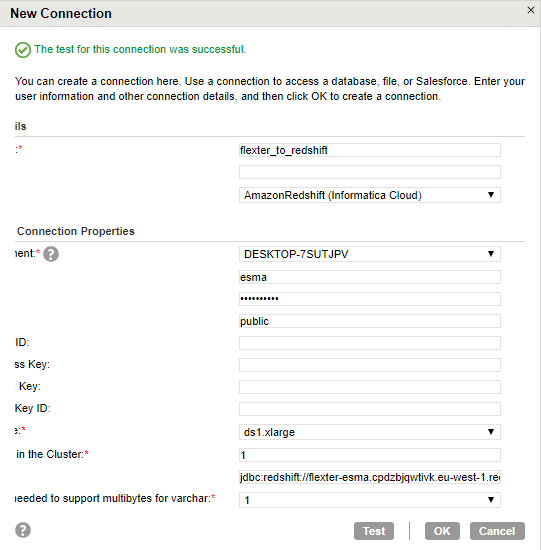Expand the multibytes for varchar dropdown
This screenshot has height=550, width=541.
pyautogui.click(x=370, y=500)
